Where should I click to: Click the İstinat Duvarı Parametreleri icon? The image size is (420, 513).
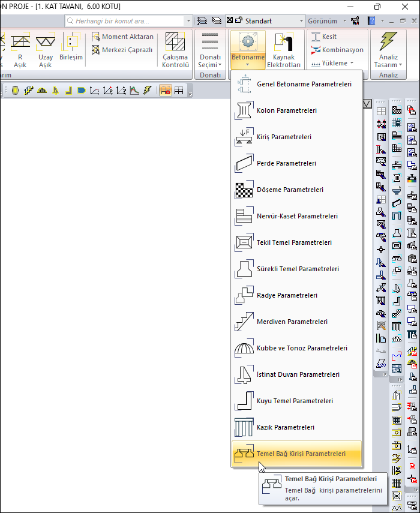pos(244,374)
